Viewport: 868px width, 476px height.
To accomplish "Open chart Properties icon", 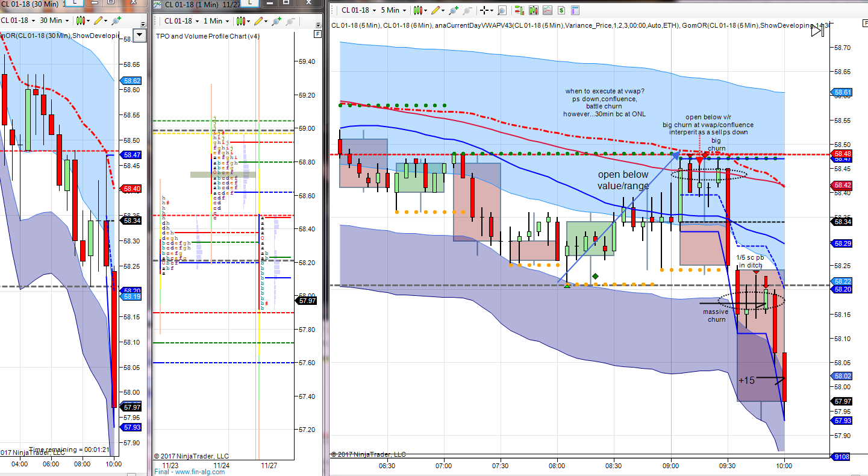I will [576, 10].
